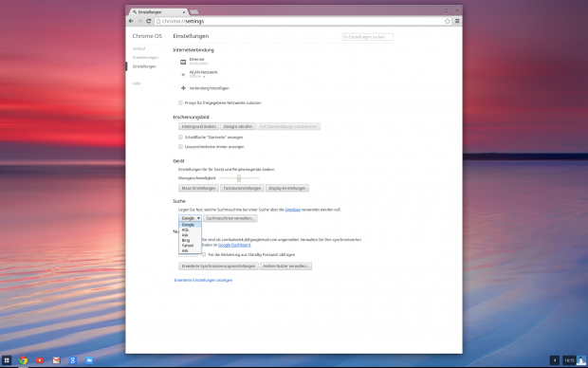
Task: Select Einstellungen in the left sidebar
Action: [x=144, y=66]
